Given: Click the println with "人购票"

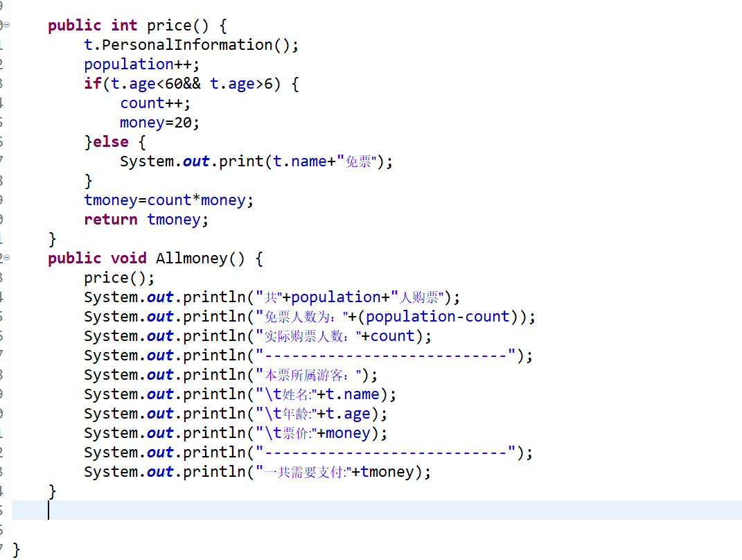Looking at the screenshot, I should click(272, 297).
